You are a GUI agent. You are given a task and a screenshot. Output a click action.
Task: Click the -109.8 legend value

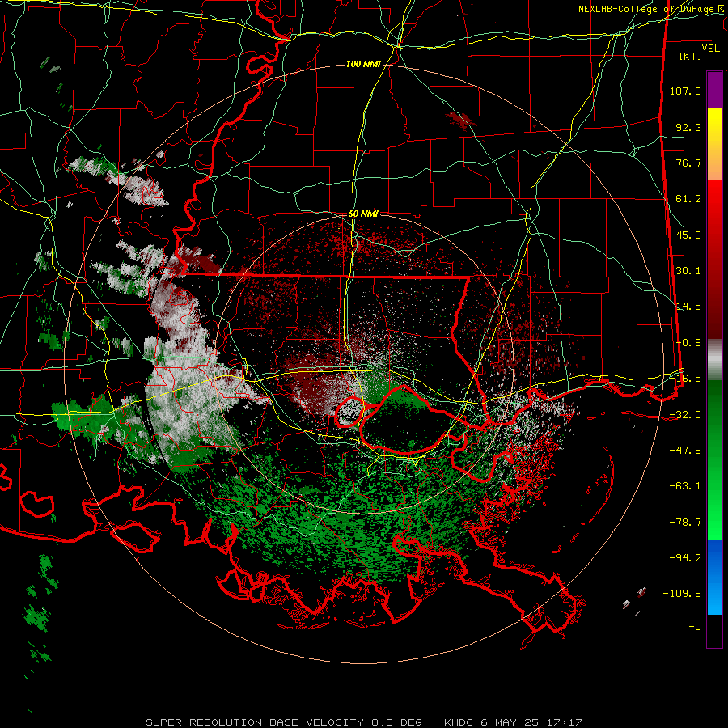pos(682,594)
